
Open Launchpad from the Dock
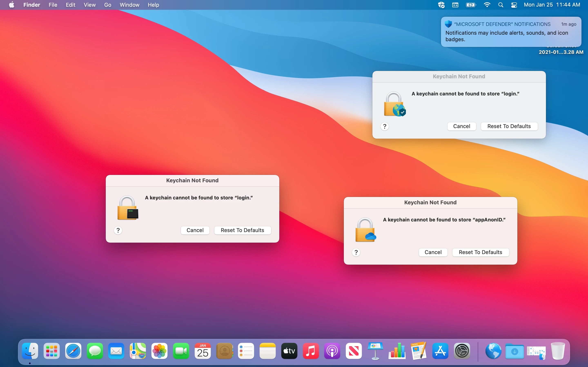[51, 351]
